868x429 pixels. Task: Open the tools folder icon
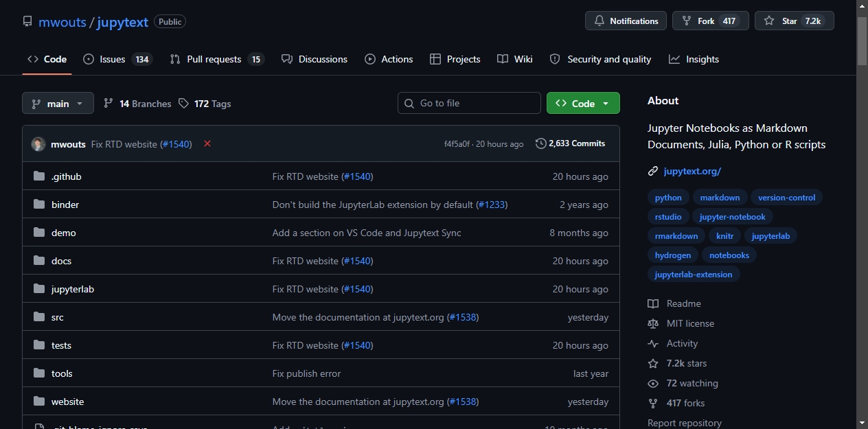point(39,373)
